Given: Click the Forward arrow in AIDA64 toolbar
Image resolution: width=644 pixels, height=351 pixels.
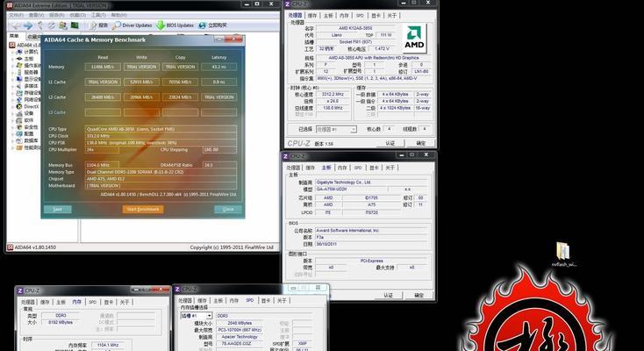Looking at the screenshot, I should click(28, 25).
